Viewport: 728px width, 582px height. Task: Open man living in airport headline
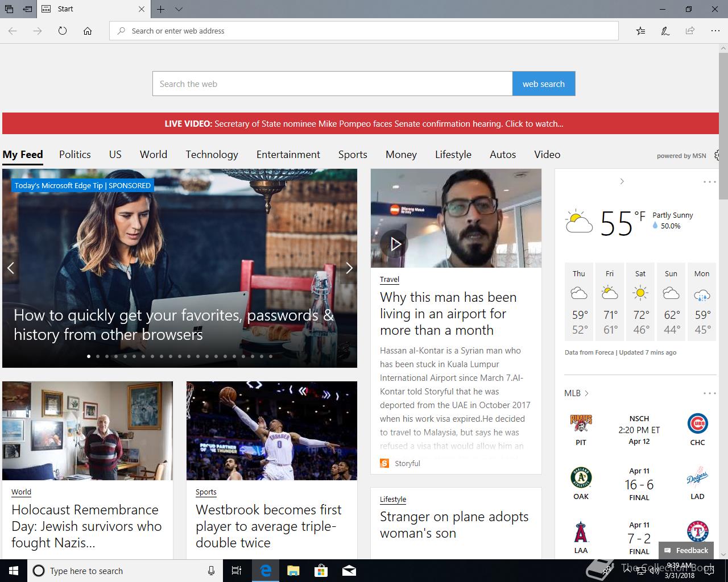448,314
